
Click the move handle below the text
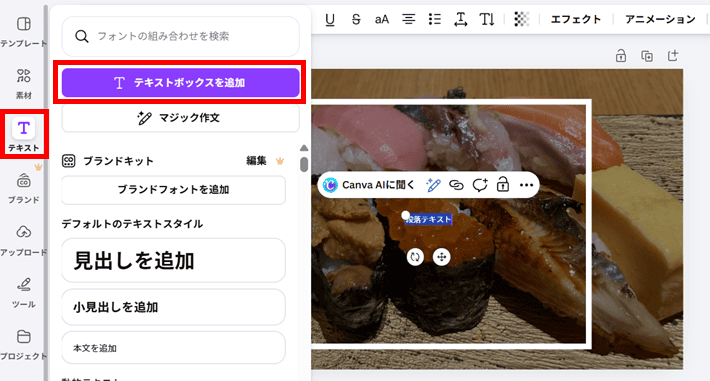click(441, 257)
